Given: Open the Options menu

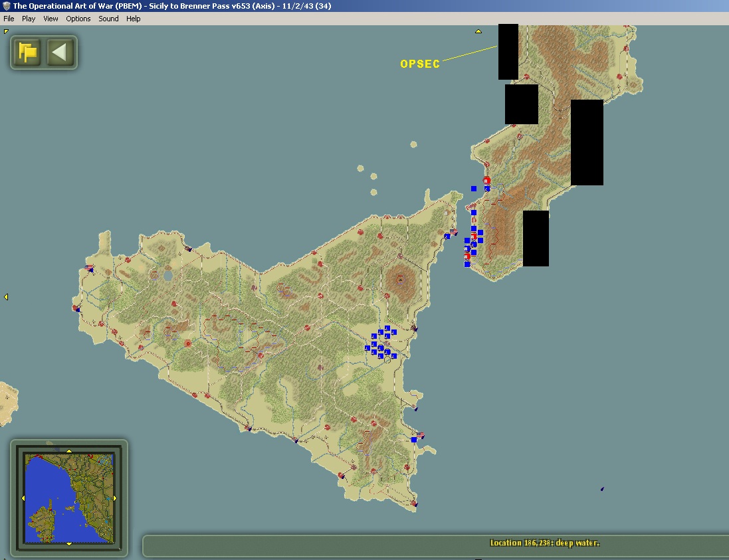Looking at the screenshot, I should pyautogui.click(x=78, y=19).
